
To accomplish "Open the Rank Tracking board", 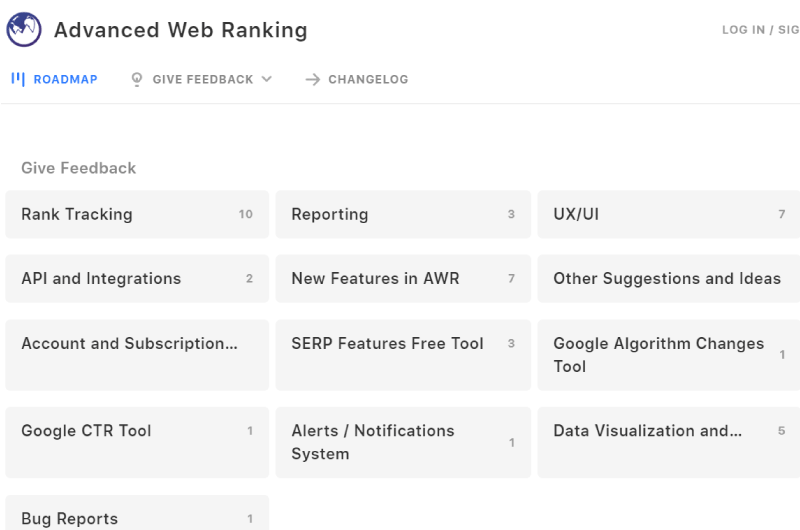I will [137, 214].
